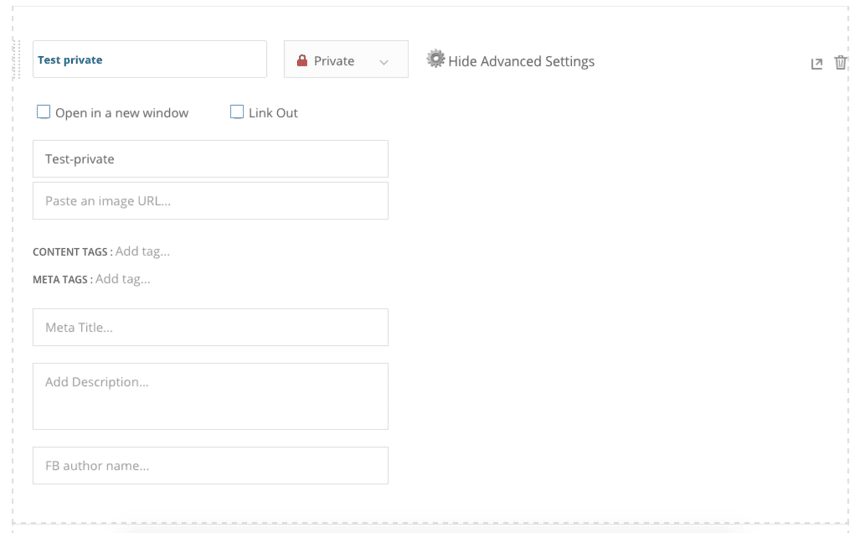Grab the dotted drag handle on the left
Image resolution: width=860 pixels, height=533 pixels.
pos(17,60)
